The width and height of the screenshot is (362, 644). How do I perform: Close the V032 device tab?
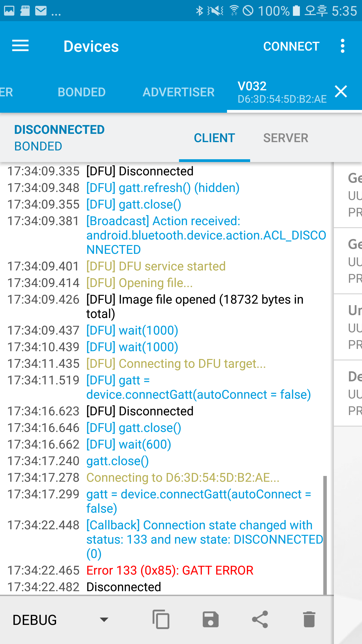(341, 91)
